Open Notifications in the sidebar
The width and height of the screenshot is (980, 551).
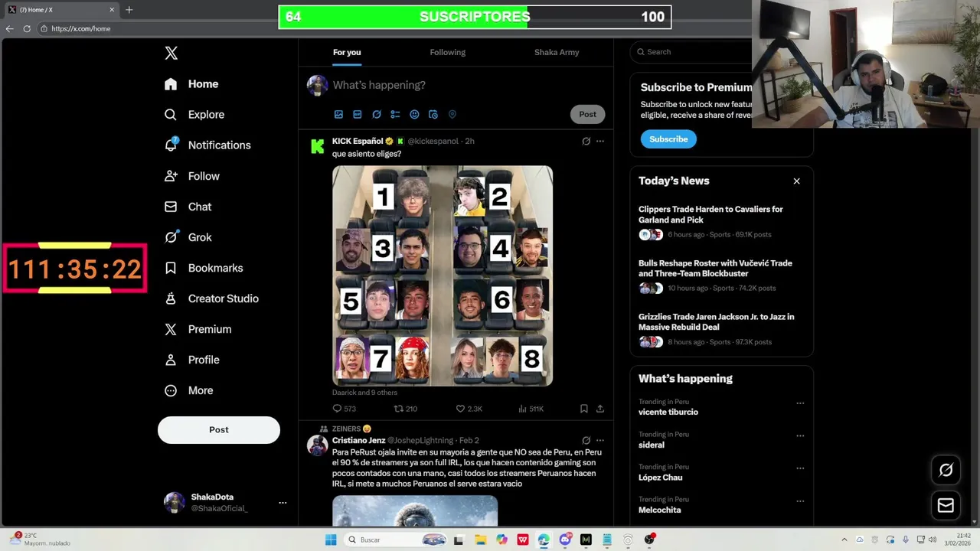(207, 145)
